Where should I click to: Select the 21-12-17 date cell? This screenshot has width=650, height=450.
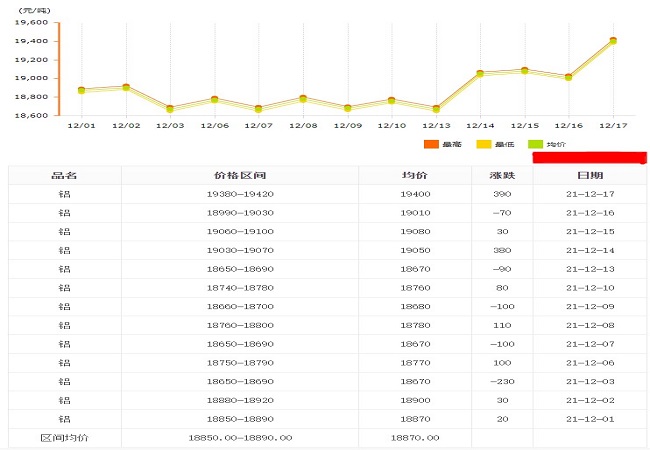click(589, 194)
